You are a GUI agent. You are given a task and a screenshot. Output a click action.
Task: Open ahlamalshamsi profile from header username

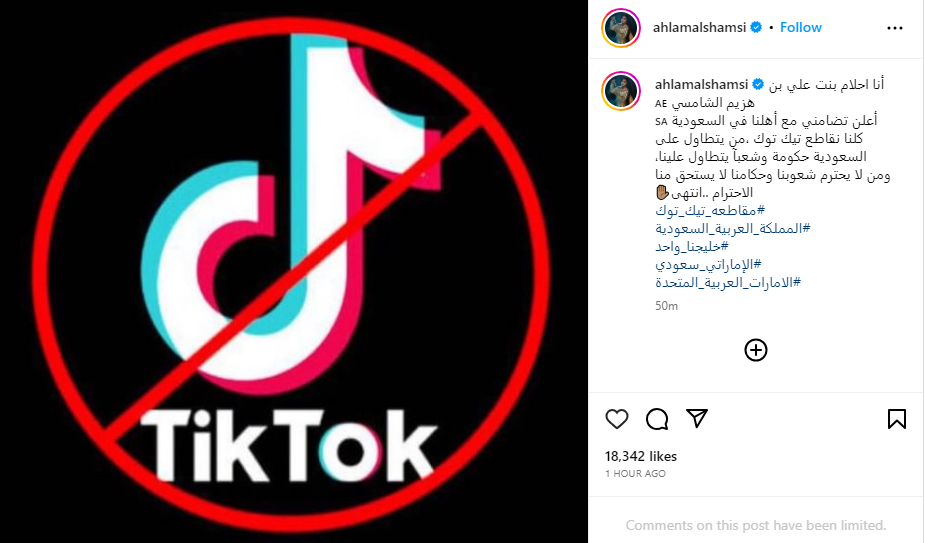699,27
